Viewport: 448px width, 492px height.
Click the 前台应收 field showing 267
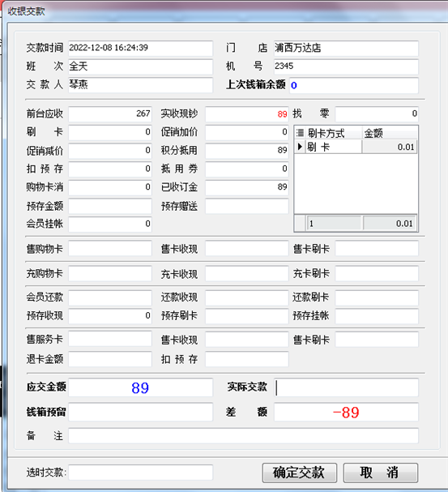click(110, 114)
